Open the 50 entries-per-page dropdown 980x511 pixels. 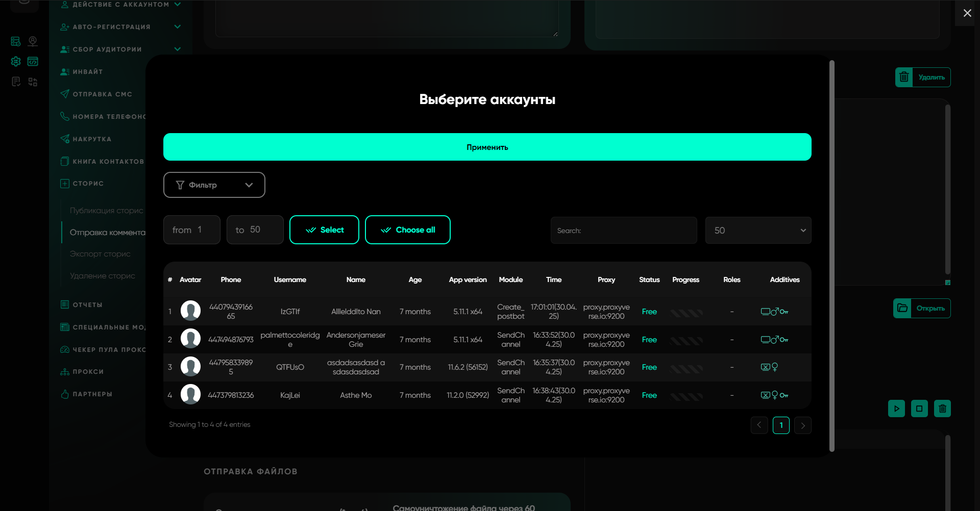[758, 231]
